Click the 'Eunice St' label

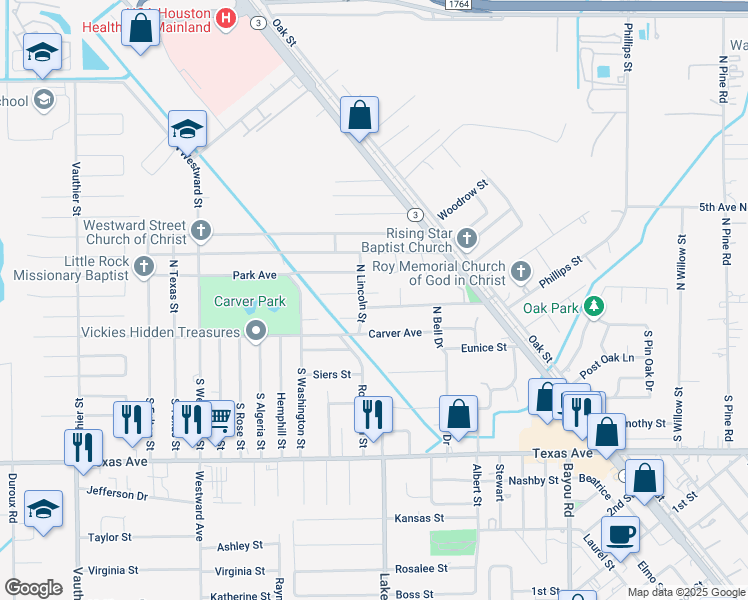point(484,348)
